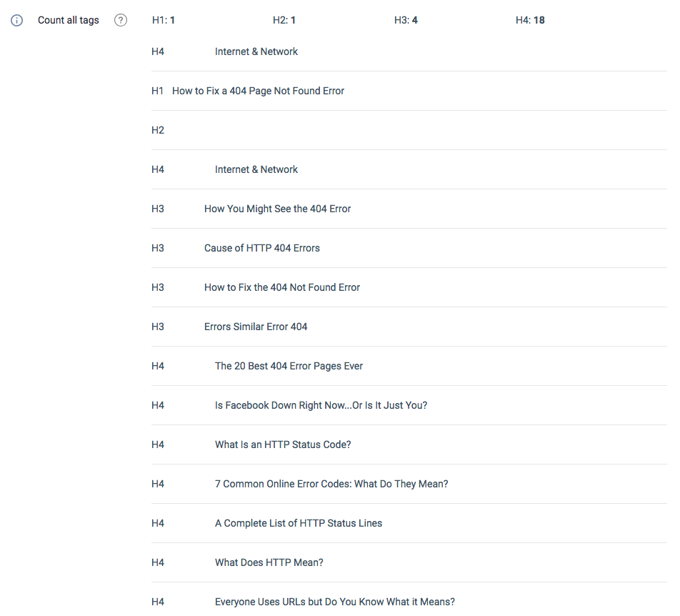Select the H1 count summary

(163, 21)
